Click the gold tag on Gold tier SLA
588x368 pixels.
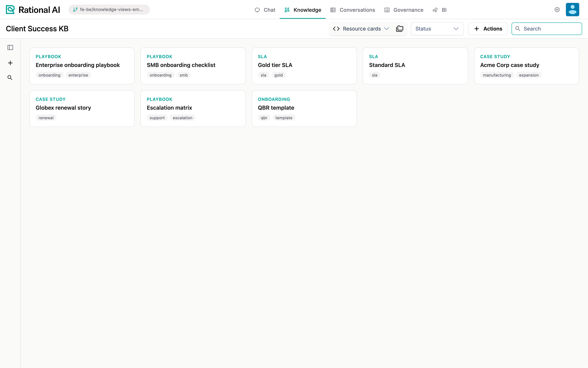278,75
